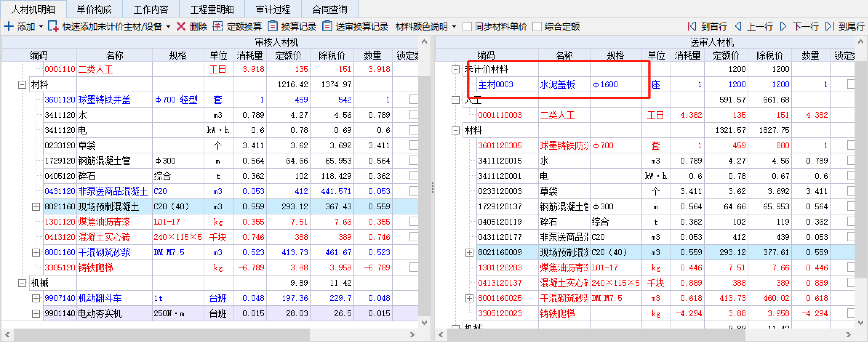868x342 pixels.
Task: Click the 下一行 button label
Action: (806, 27)
